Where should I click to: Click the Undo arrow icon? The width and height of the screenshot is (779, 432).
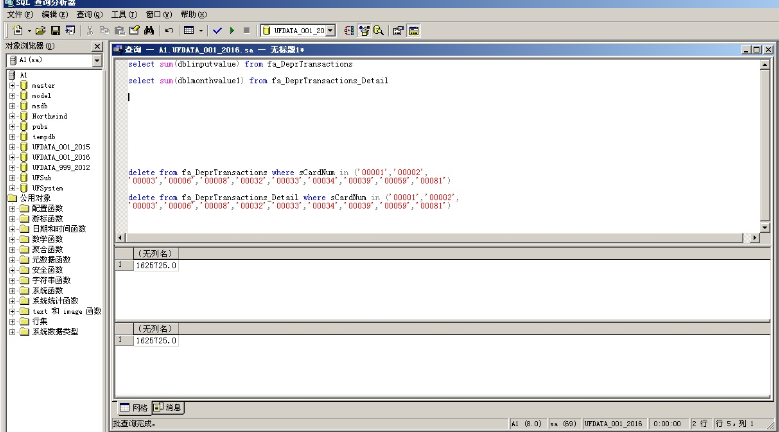pos(169,31)
